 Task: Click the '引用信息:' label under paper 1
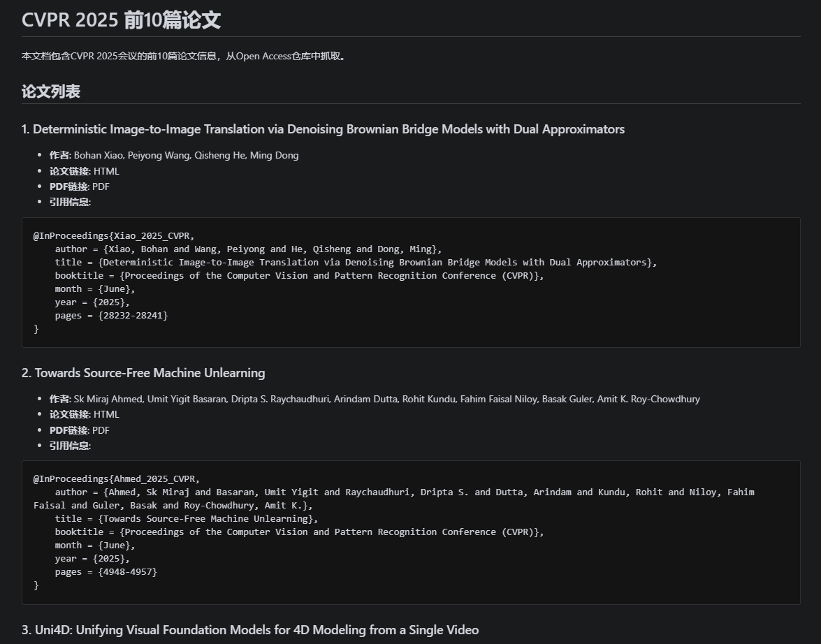coord(70,202)
